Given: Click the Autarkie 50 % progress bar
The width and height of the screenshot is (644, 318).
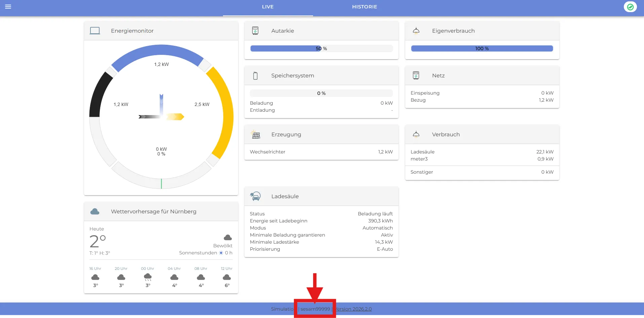Looking at the screenshot, I should 321,48.
